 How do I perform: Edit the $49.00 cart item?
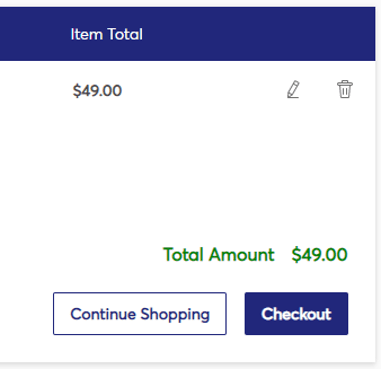pyautogui.click(x=293, y=89)
